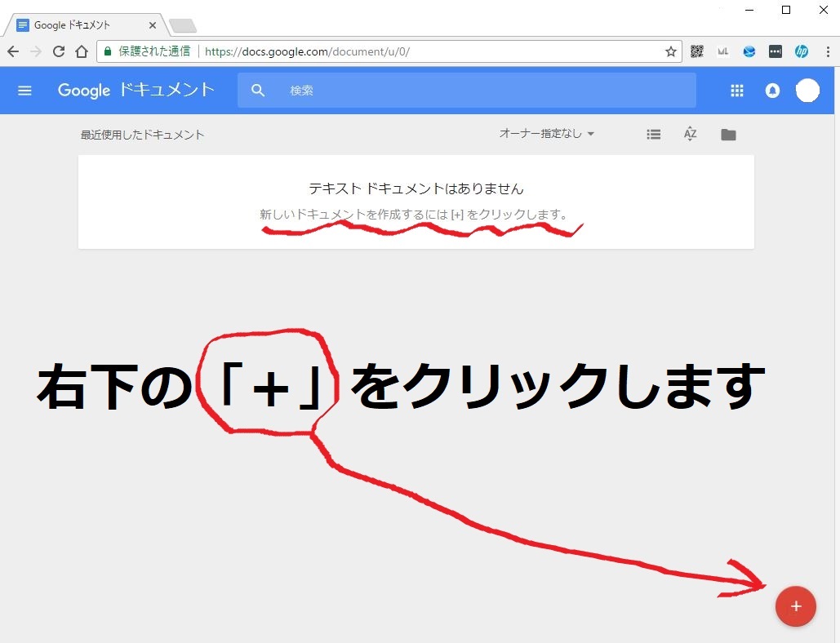Open a new browser tab
Viewport: 840px width, 643px height.
point(183,25)
